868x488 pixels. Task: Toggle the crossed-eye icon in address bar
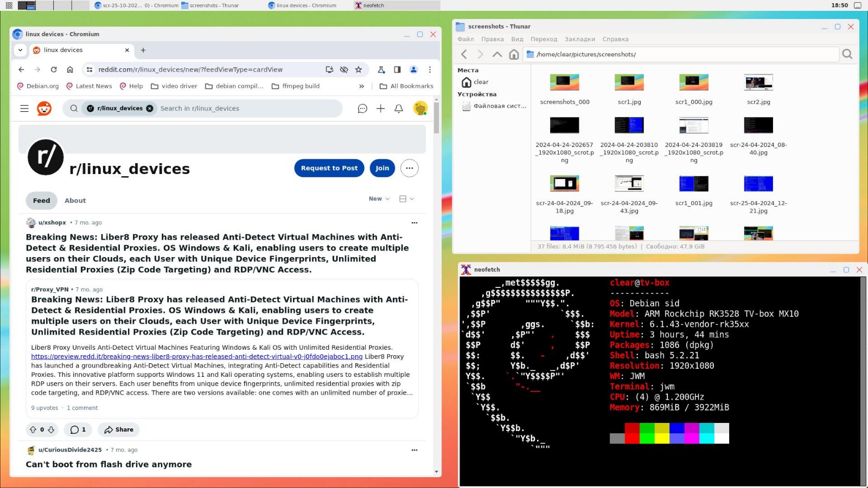(344, 69)
